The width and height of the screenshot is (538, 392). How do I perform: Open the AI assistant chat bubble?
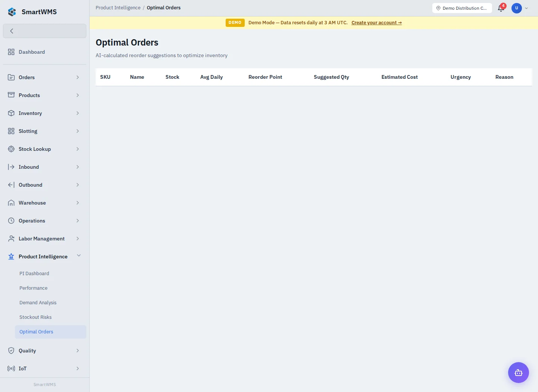click(x=519, y=373)
